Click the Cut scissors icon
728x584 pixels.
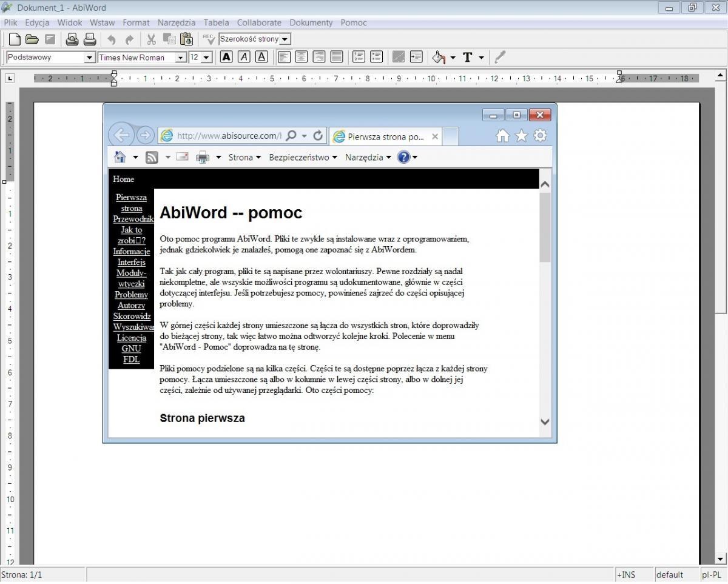(x=152, y=39)
